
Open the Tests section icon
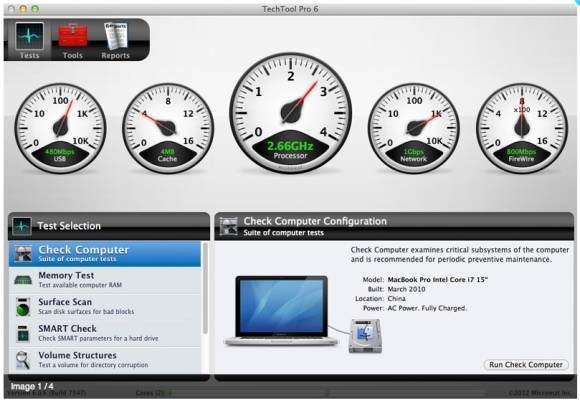tap(30, 36)
